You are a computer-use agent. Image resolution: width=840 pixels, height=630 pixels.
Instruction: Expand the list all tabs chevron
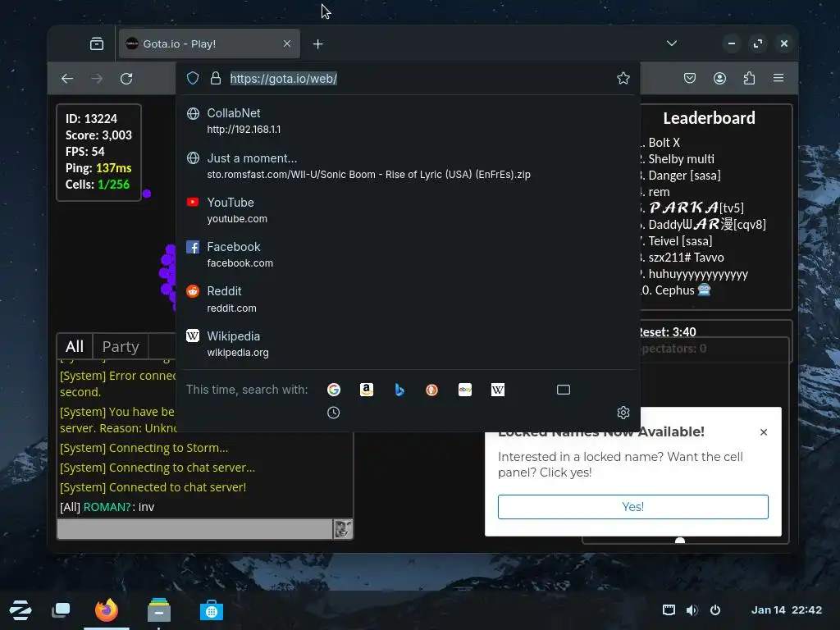click(x=672, y=43)
